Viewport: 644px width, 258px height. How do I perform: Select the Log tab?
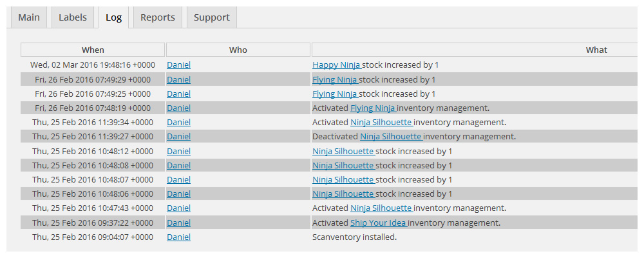[113, 17]
